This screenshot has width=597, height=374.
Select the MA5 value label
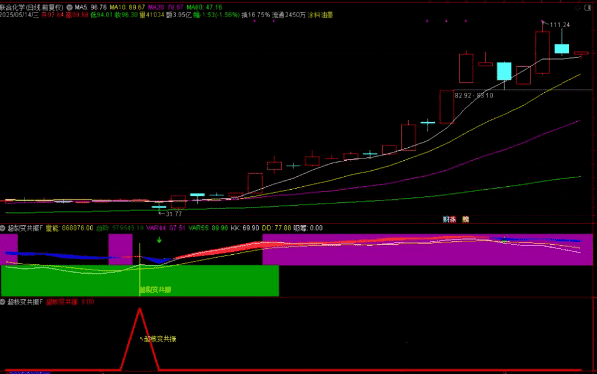click(91, 7)
